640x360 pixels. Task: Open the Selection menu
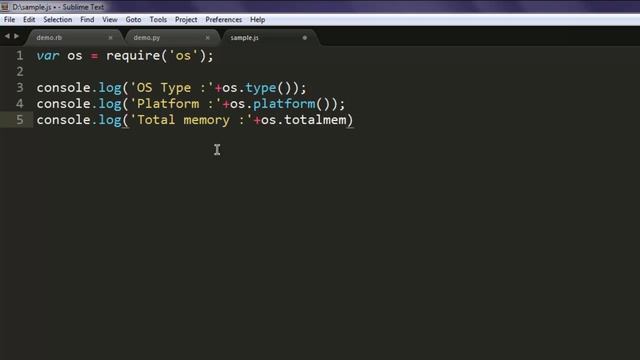coord(58,20)
